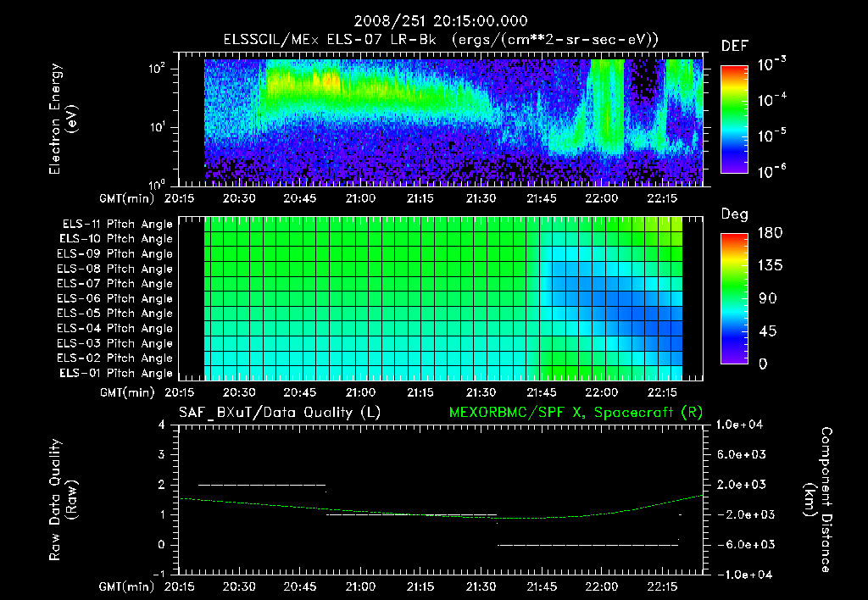Image resolution: width=868 pixels, height=600 pixels.
Task: Click the bright yellow region in the spectrogram
Action: pos(303,82)
